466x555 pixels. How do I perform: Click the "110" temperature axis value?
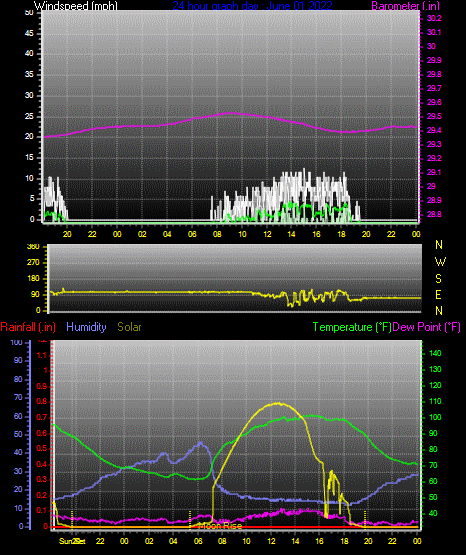[x=435, y=401]
